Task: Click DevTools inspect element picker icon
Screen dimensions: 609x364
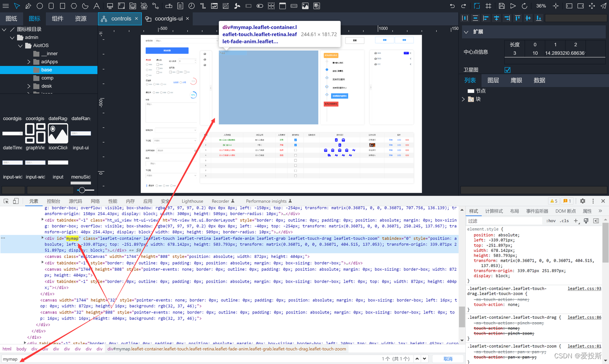Action: tap(6, 201)
